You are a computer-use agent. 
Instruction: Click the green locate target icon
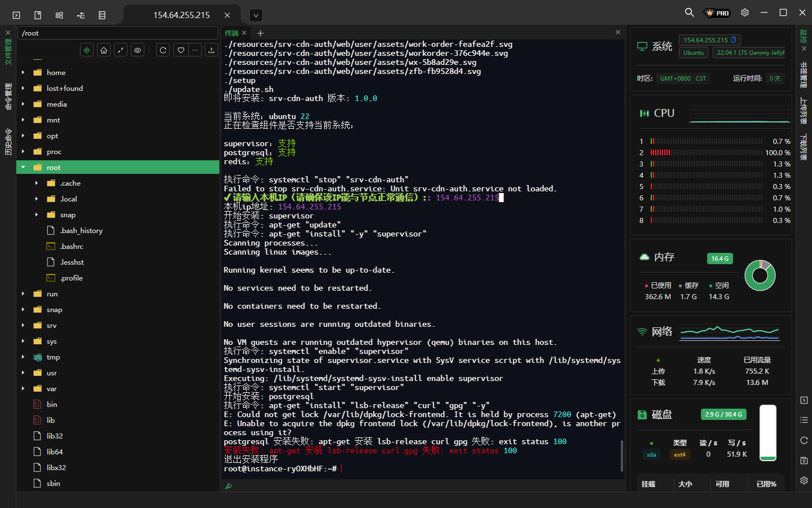coord(87,50)
